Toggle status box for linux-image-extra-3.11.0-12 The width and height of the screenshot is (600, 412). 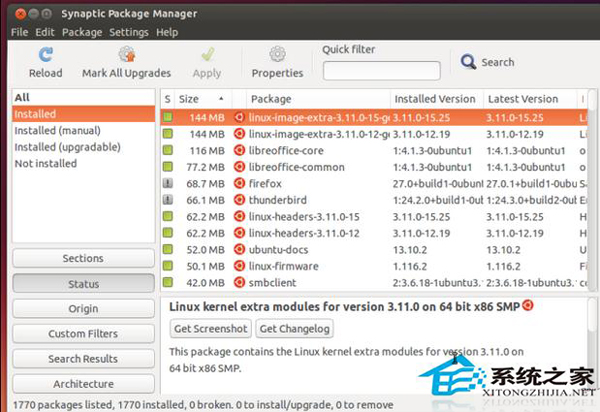click(x=168, y=134)
